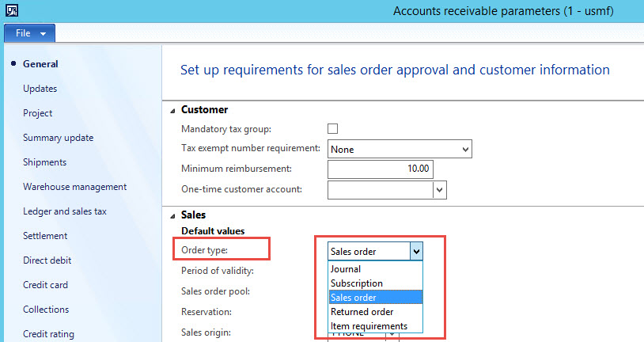This screenshot has height=342, width=644.
Task: Go to Project settings page
Action: 38,113
